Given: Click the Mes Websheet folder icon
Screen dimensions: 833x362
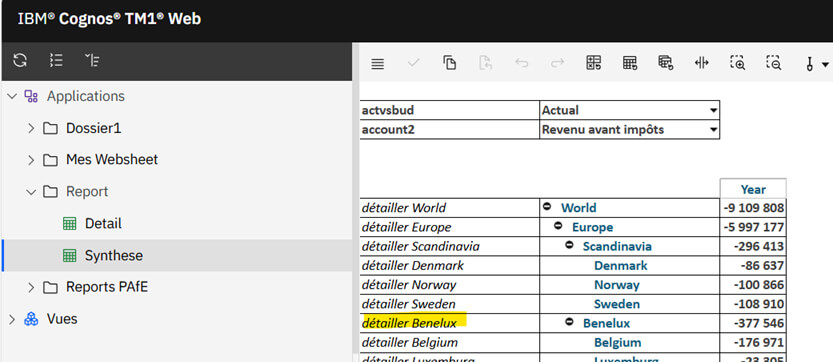Looking at the screenshot, I should [x=50, y=160].
